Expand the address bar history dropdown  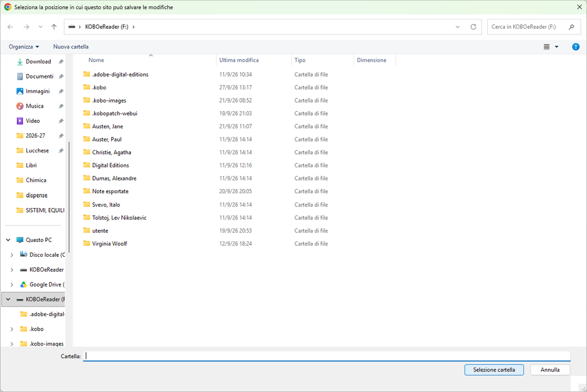pyautogui.click(x=457, y=27)
